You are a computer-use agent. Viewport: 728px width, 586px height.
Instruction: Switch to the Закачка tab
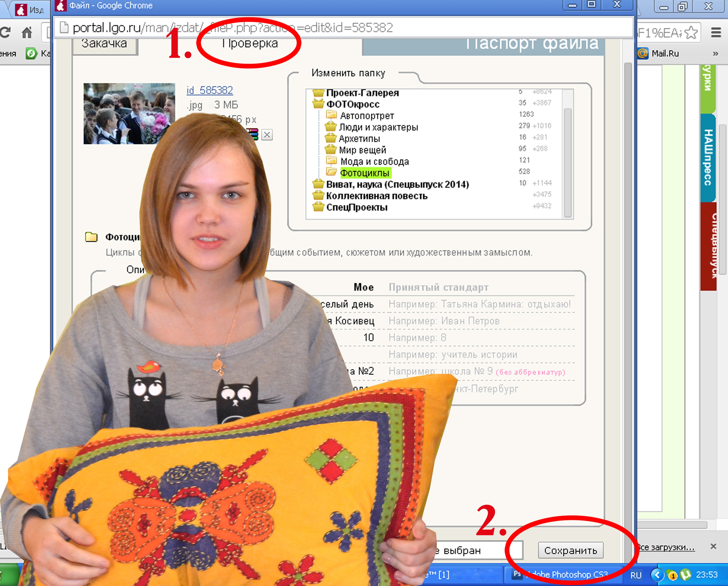[x=104, y=44]
